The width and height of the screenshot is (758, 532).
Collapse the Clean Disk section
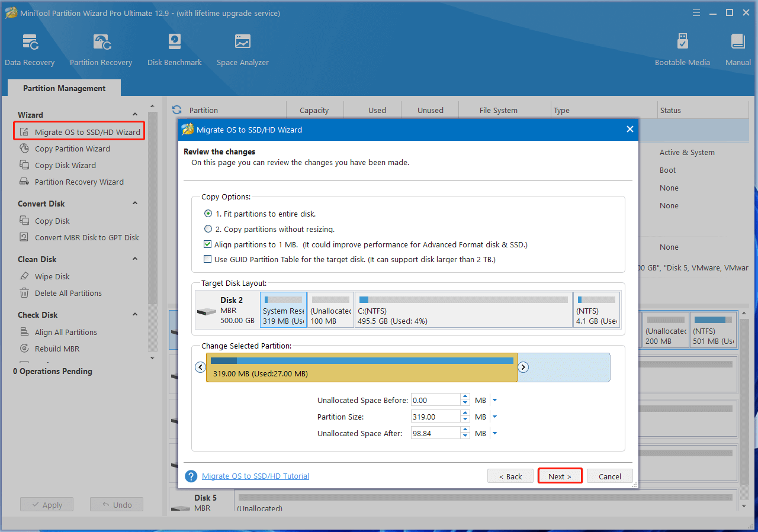tap(135, 259)
